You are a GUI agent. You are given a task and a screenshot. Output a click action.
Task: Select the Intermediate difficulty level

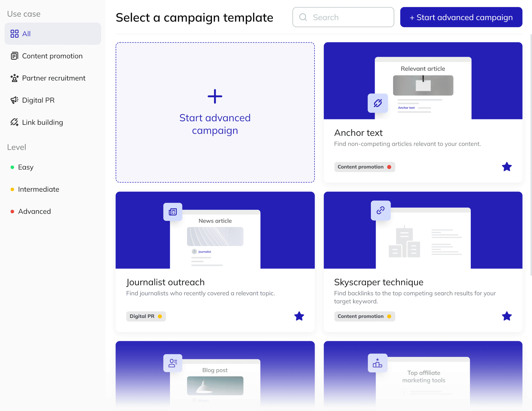pyautogui.click(x=38, y=189)
